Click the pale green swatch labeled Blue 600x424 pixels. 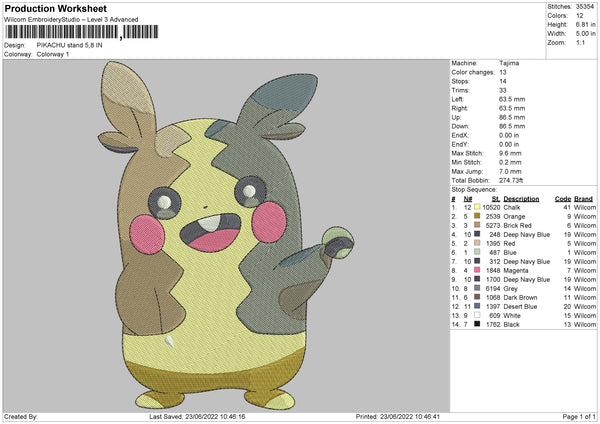(x=477, y=252)
